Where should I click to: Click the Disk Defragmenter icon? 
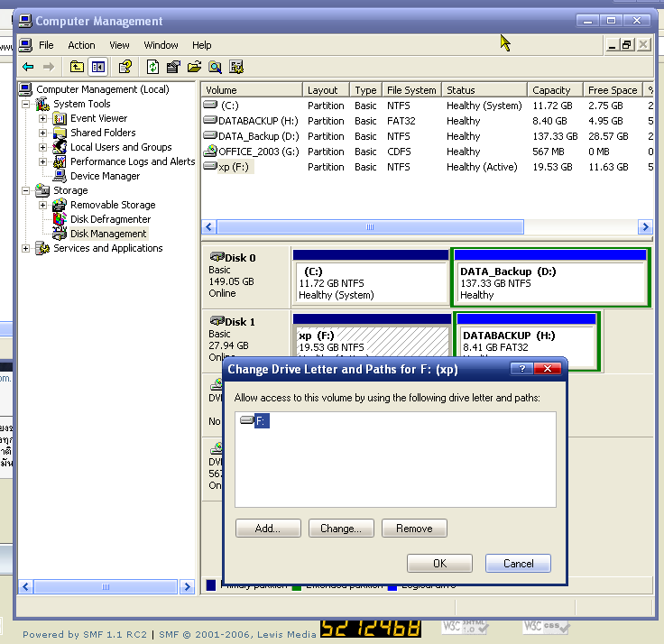60,219
